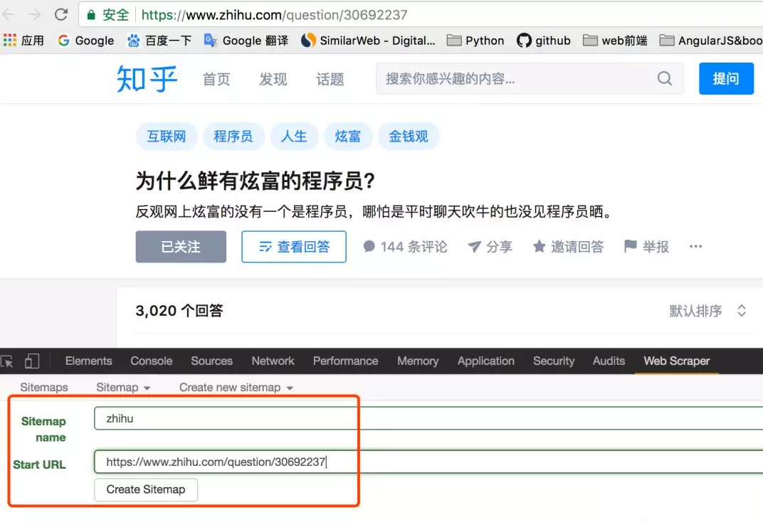763x532 pixels.
Task: Click the 已关注 follow button
Action: pos(181,247)
